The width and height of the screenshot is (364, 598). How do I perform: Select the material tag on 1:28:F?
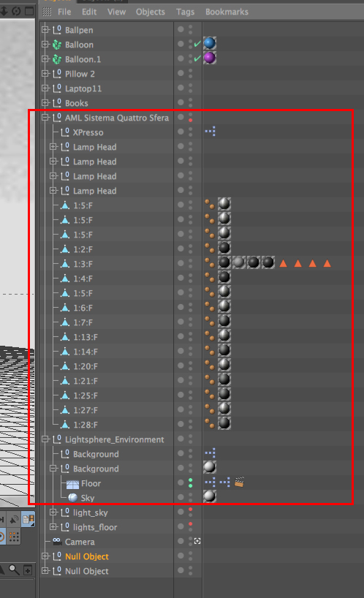224,423
